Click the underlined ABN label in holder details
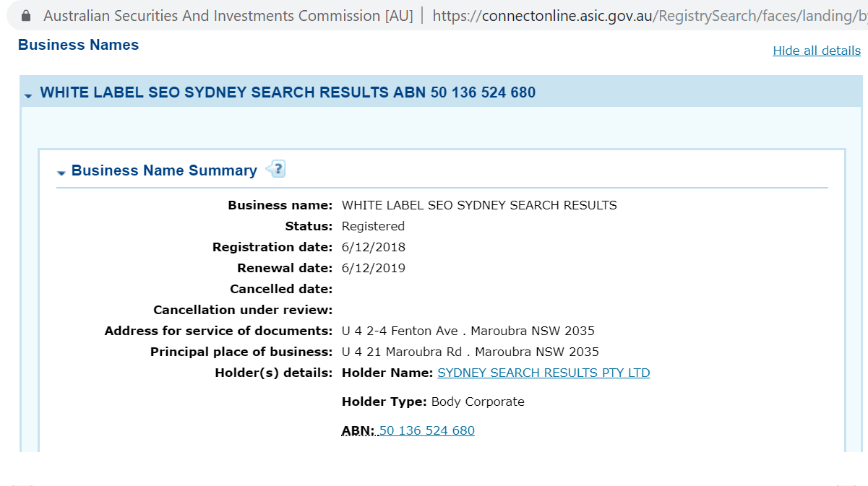This screenshot has height=486, width=868. tap(358, 430)
